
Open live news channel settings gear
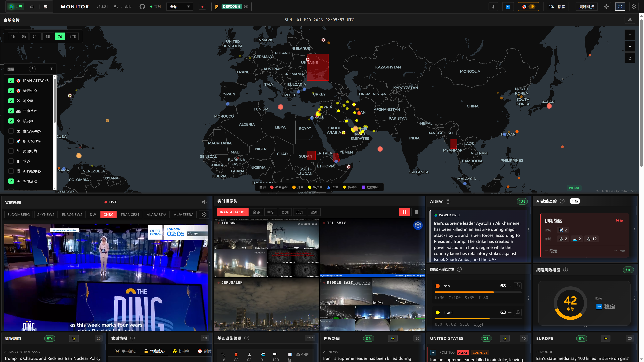[204, 215]
